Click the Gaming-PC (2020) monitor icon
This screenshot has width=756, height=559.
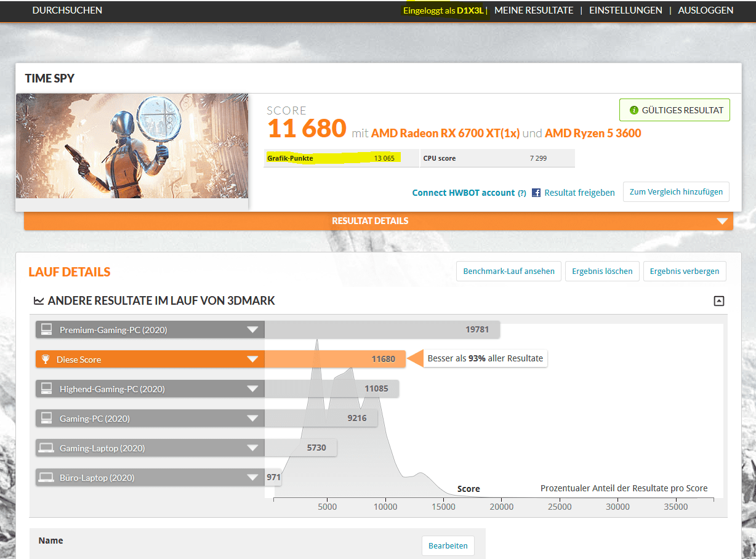point(46,419)
